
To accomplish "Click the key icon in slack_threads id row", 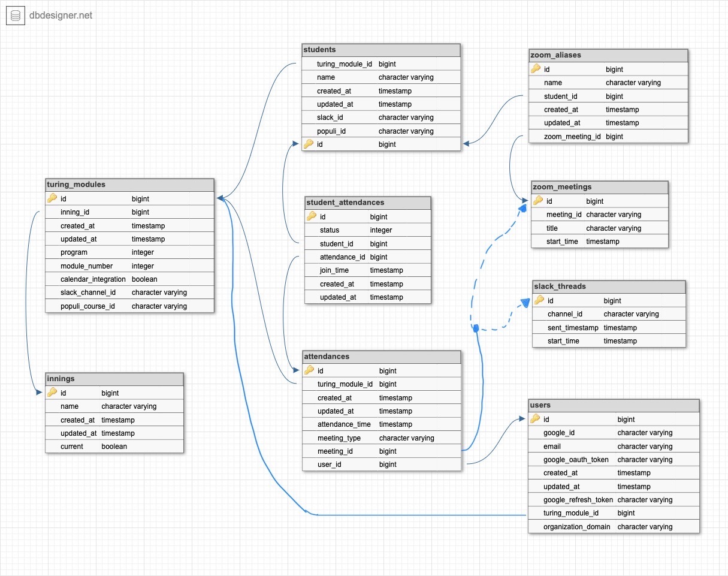I will (539, 300).
